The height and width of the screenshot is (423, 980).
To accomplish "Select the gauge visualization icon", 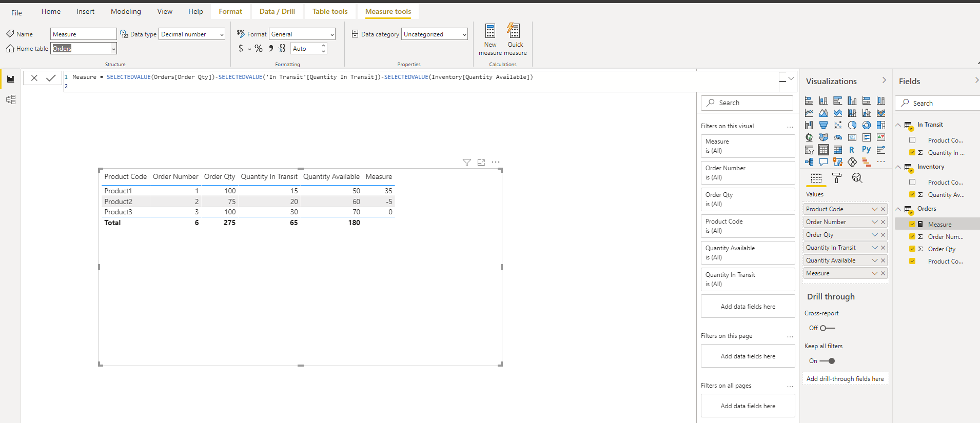I will 838,137.
